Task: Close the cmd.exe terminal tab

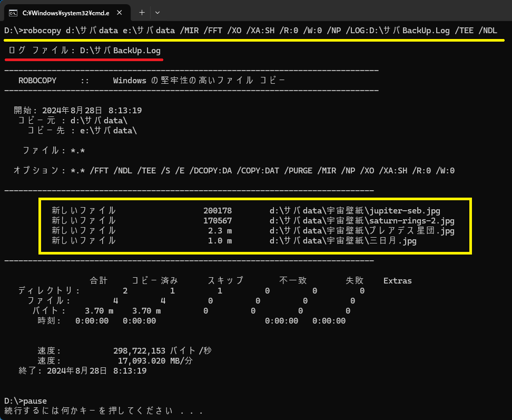Action: (x=120, y=13)
